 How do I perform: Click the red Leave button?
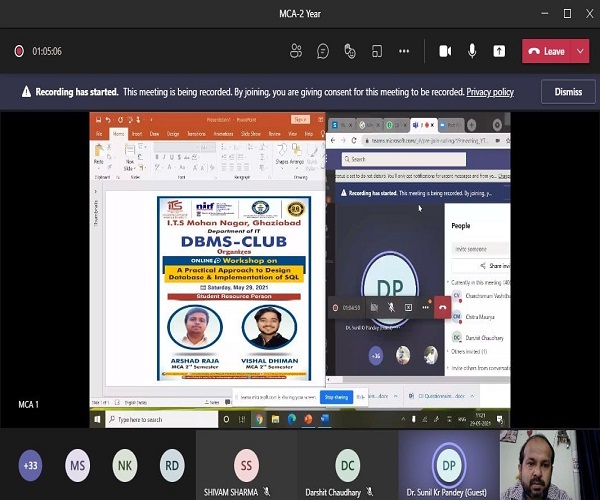pos(546,51)
